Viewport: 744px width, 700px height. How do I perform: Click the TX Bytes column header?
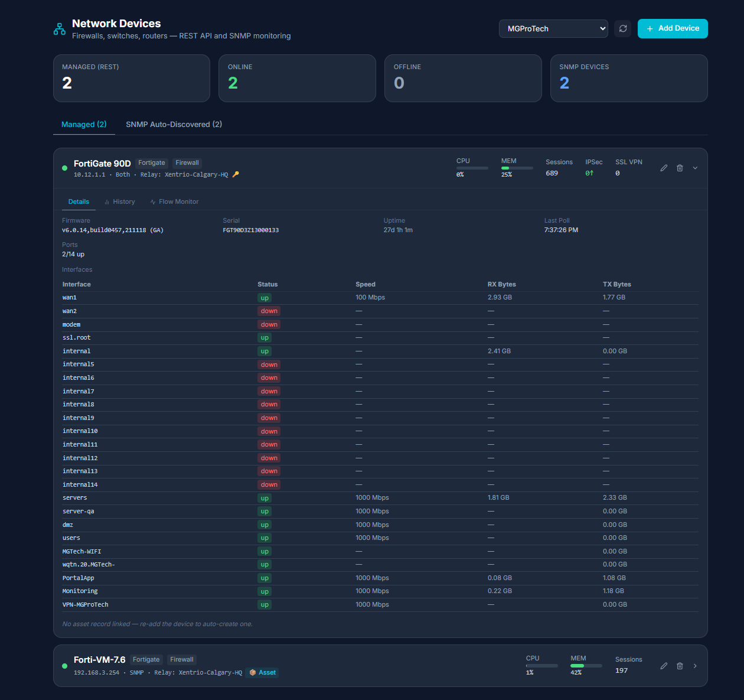coord(616,285)
